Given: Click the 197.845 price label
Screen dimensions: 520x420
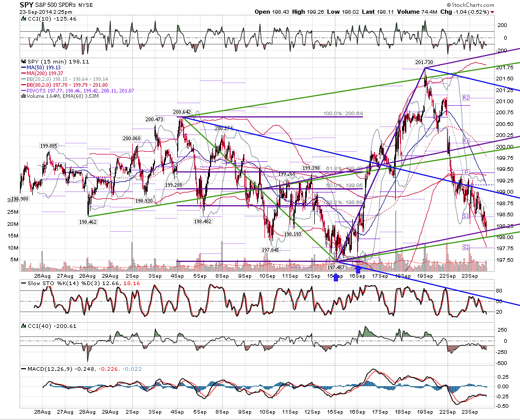Looking at the screenshot, I should point(270,250).
